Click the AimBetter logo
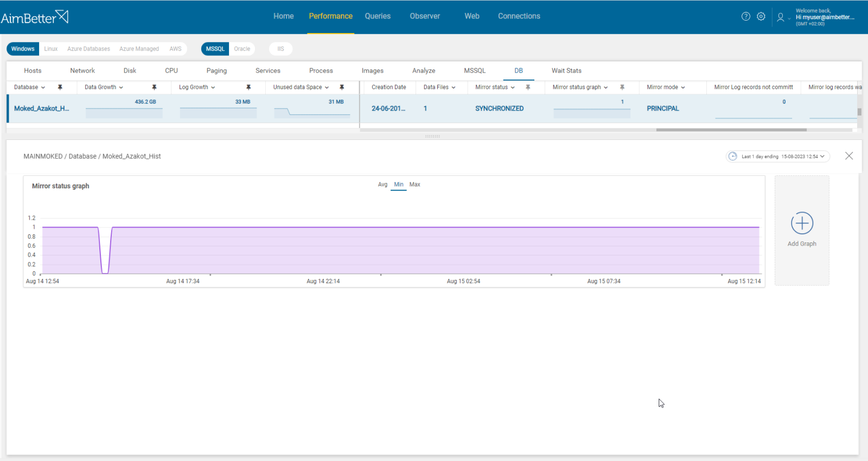The image size is (868, 461). point(35,17)
